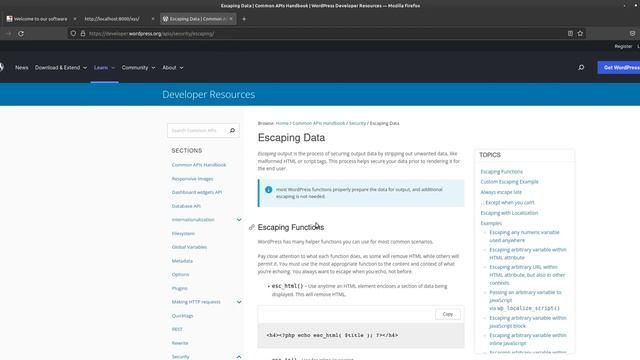Viewport: 640px width, 360px height.
Task: Jump to Escaping with Localization topic
Action: click(509, 213)
